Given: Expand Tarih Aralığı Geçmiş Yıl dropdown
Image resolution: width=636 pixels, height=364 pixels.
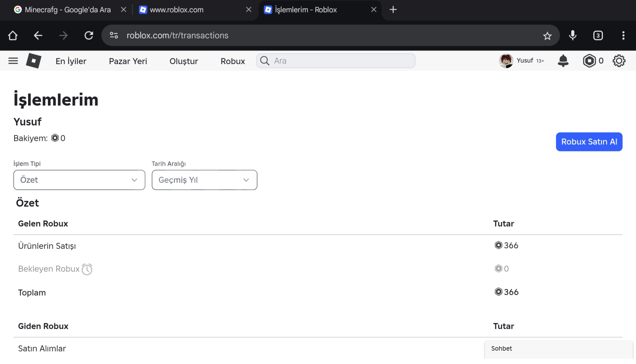Looking at the screenshot, I should click(x=204, y=180).
